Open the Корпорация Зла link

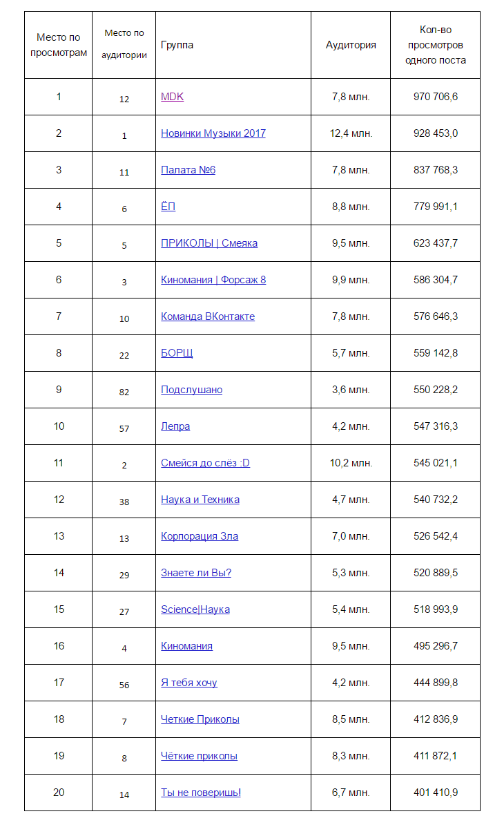click(200, 536)
